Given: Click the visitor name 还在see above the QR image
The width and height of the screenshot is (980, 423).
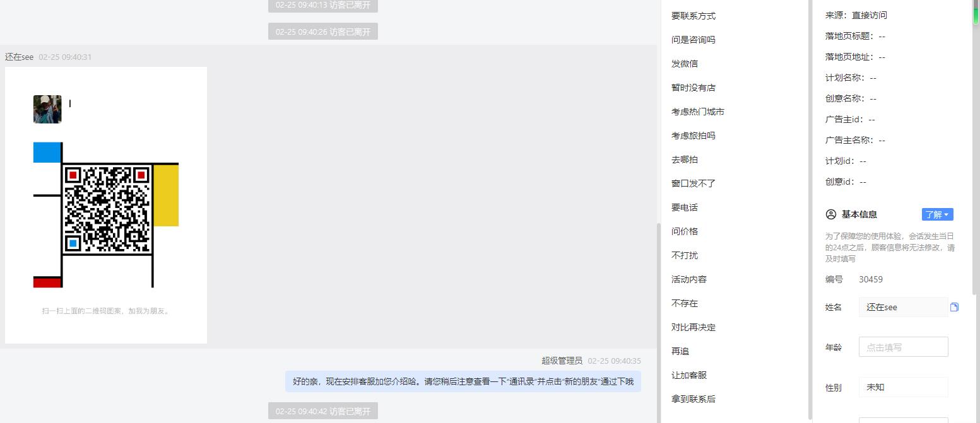Looking at the screenshot, I should click(x=19, y=57).
